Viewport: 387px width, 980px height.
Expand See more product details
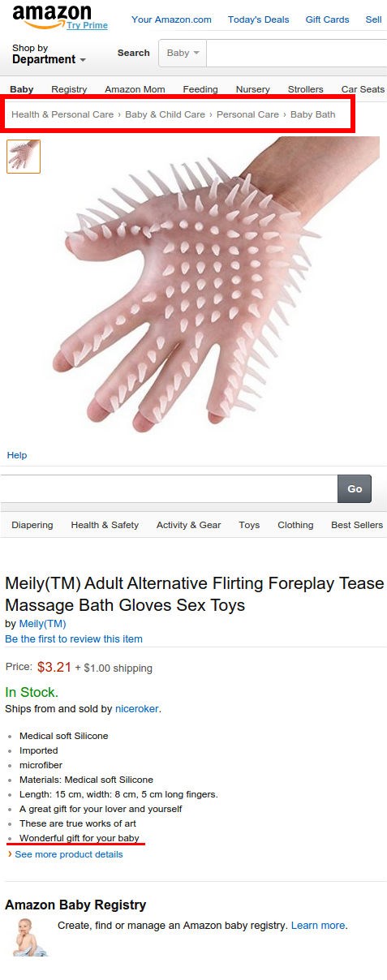point(68,854)
